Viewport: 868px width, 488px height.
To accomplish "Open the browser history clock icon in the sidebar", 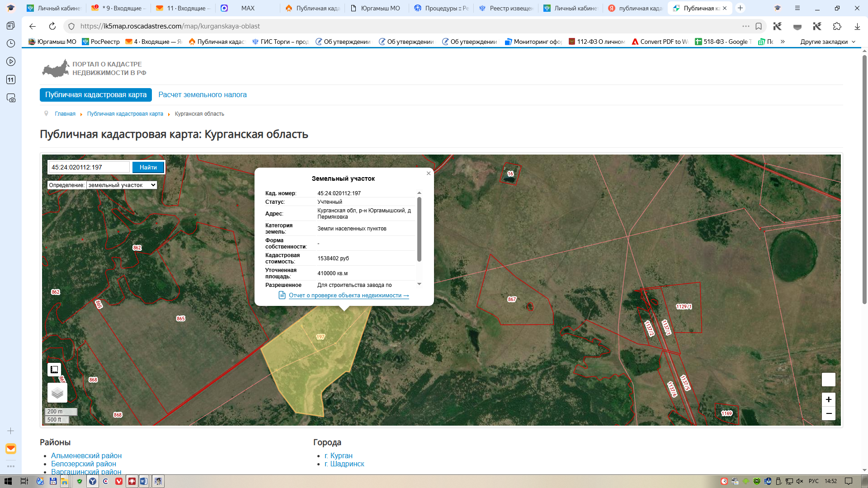I will [11, 43].
